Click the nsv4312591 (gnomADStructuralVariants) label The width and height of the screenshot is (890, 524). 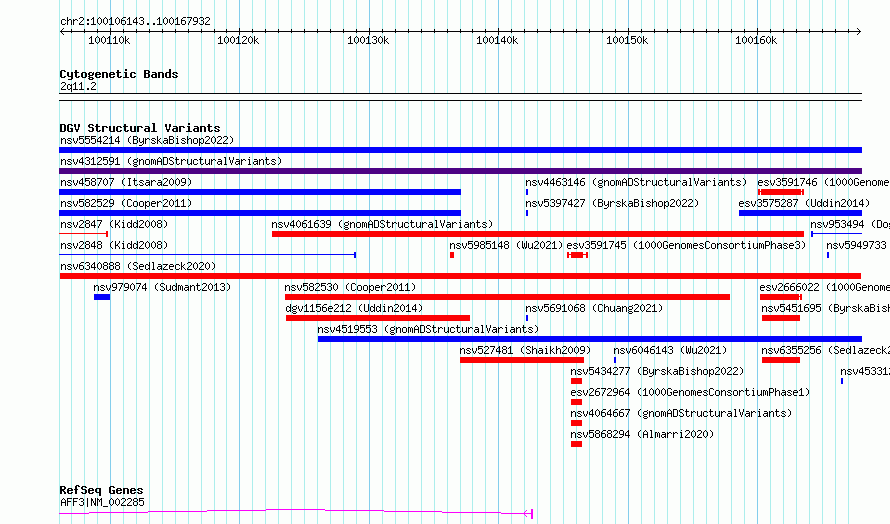(x=171, y=161)
